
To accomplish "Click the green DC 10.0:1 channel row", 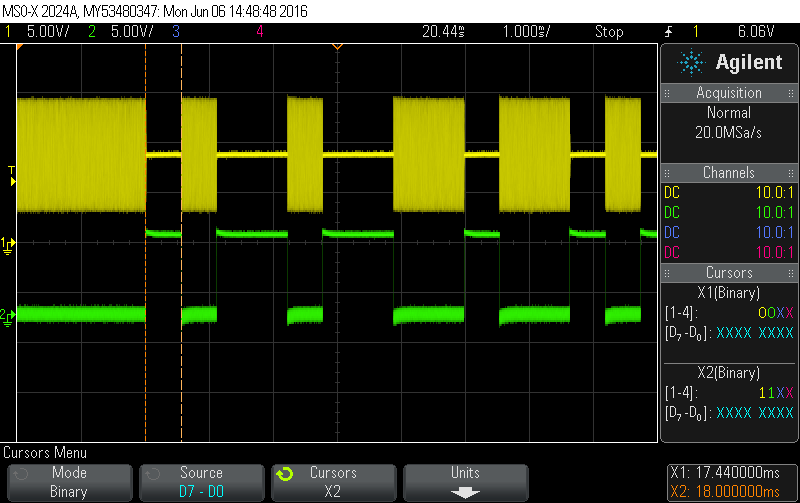I will pyautogui.click(x=729, y=213).
